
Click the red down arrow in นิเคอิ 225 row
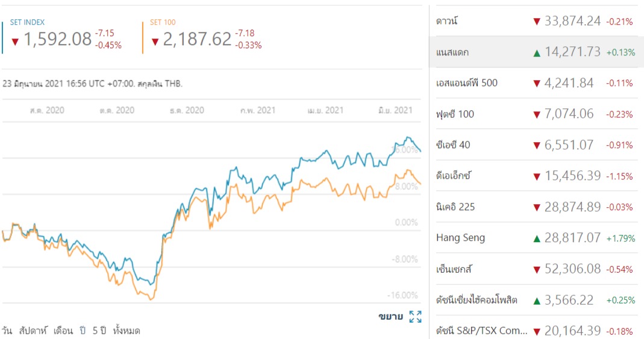pyautogui.click(x=536, y=208)
